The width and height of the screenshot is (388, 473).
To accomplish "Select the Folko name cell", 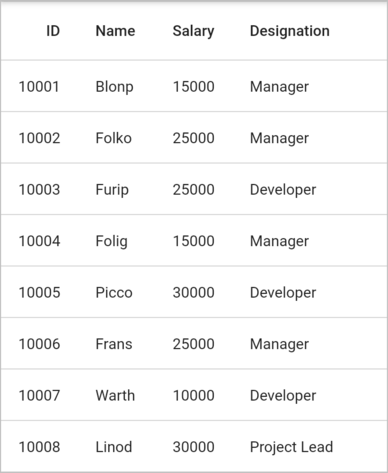I will pos(113,138).
